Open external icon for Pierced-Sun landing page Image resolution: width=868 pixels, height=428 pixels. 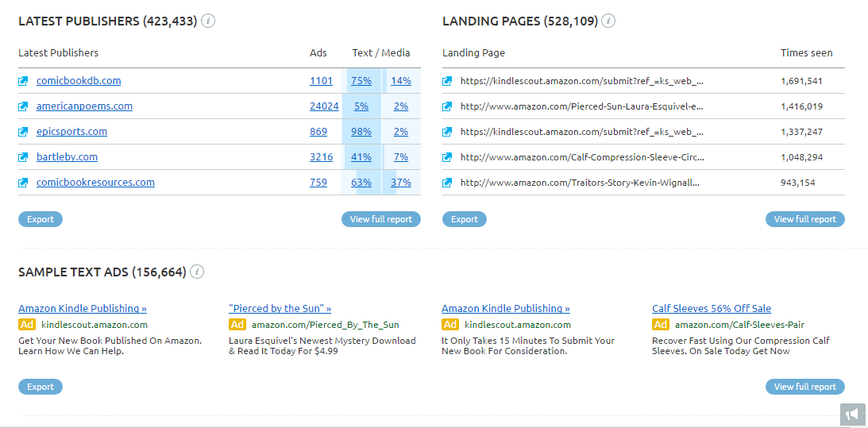pos(448,106)
